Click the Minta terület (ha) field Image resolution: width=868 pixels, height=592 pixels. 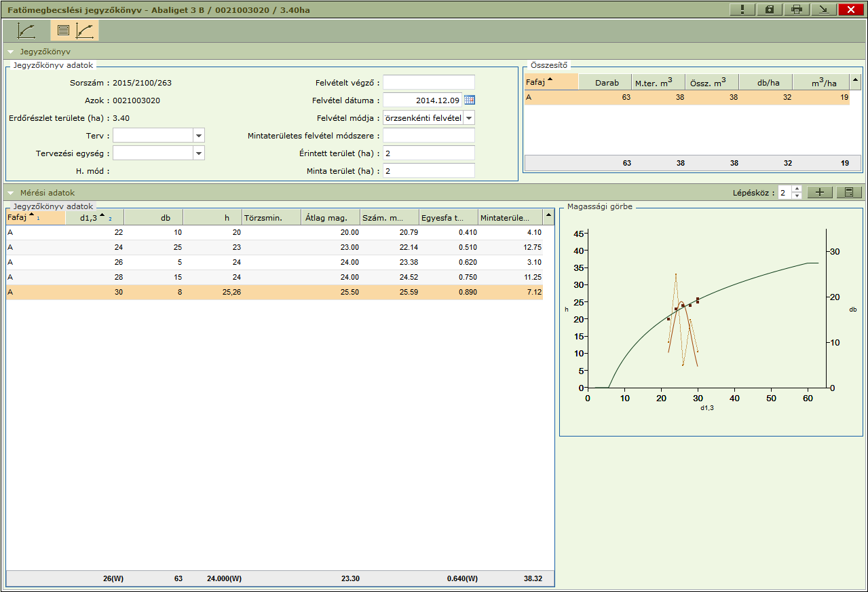[x=429, y=170]
